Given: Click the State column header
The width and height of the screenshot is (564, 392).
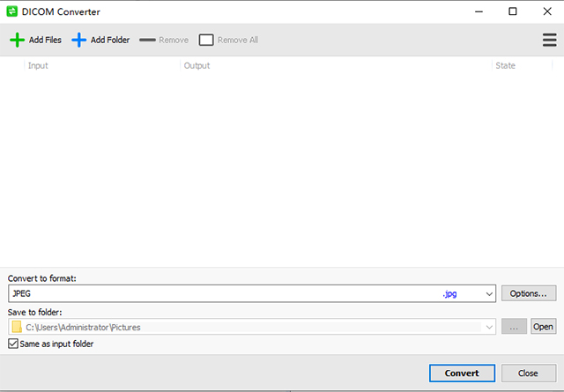Looking at the screenshot, I should tap(522, 65).
